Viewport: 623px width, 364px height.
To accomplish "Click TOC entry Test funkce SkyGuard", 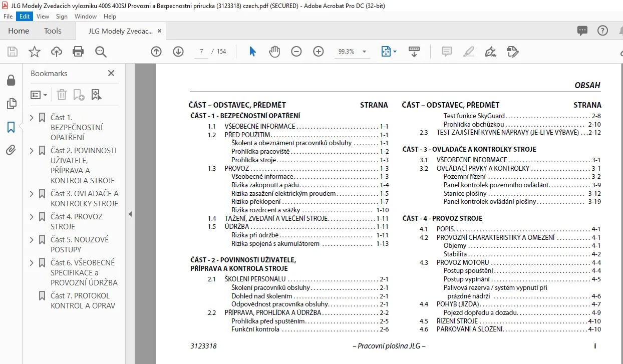I will pyautogui.click(x=522, y=116).
